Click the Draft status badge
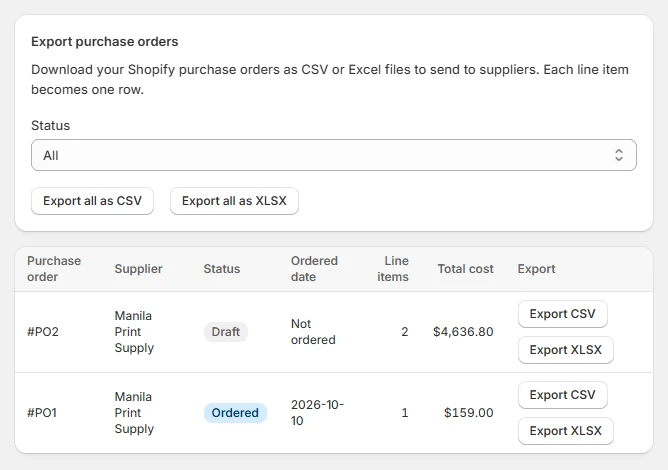The height and width of the screenshot is (470, 668). [x=226, y=332]
